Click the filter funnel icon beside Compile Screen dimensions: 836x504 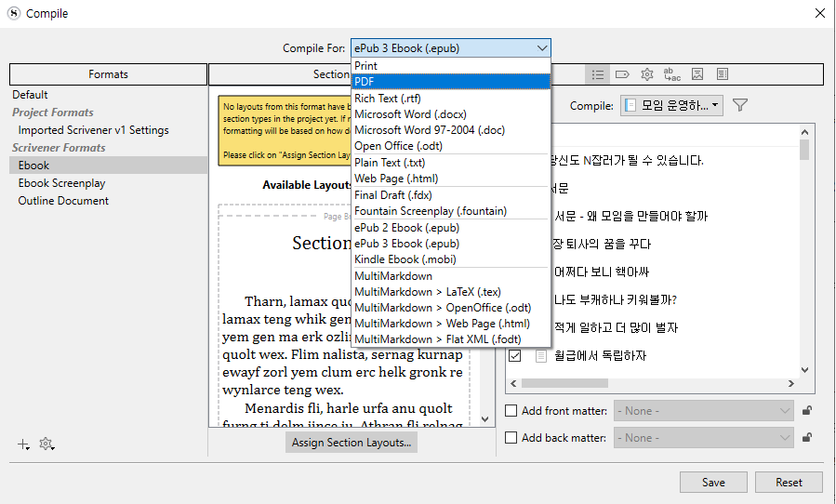[x=740, y=105]
